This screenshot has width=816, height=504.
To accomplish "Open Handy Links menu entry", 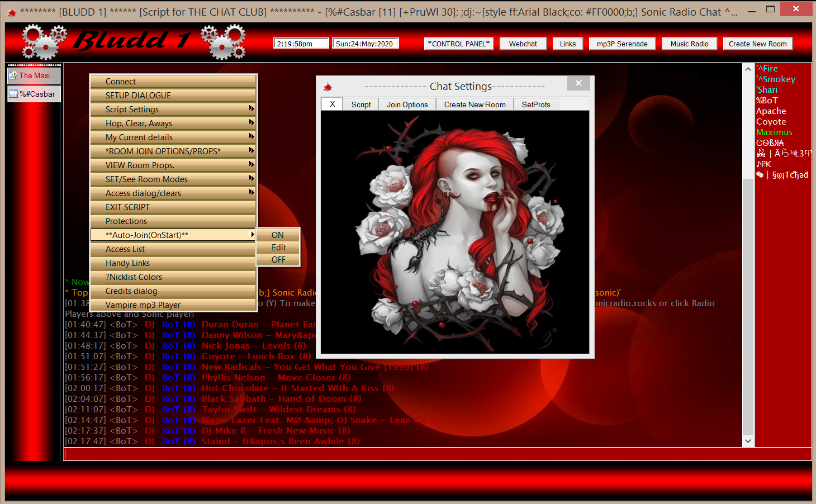I will click(x=173, y=263).
